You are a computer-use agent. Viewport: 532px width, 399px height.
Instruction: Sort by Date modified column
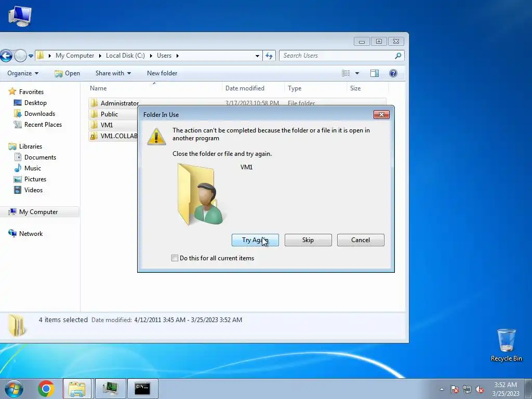point(254,88)
